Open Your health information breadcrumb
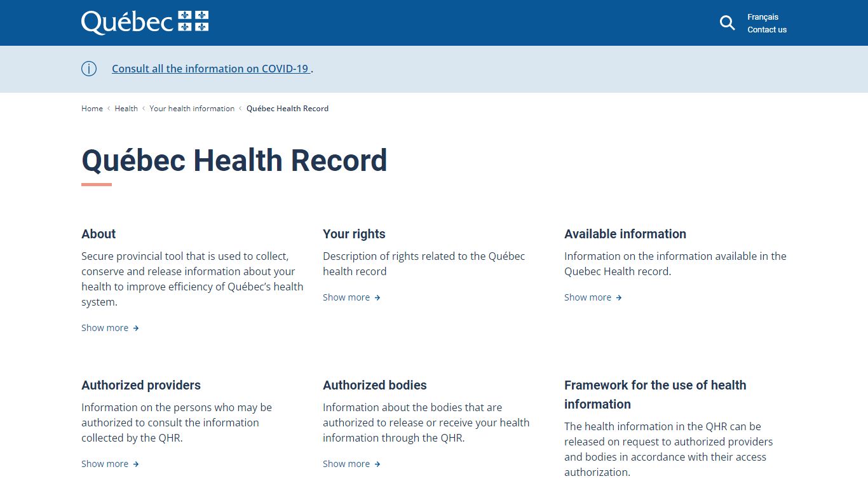The height and width of the screenshot is (488, 868). [x=192, y=109]
